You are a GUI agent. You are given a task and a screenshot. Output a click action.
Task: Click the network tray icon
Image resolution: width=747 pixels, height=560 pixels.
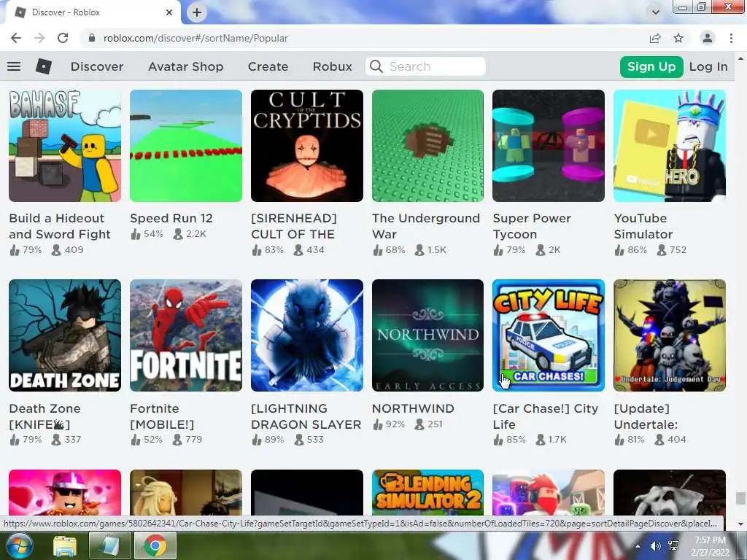coord(673,545)
